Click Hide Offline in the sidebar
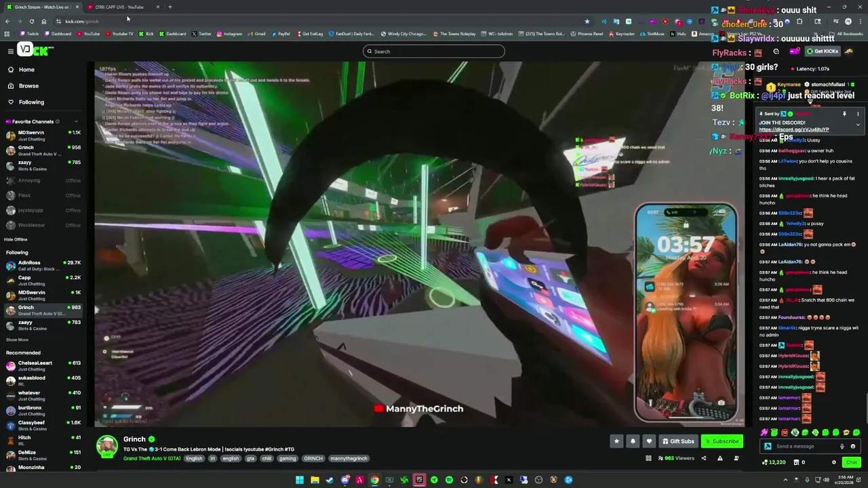 (16, 239)
